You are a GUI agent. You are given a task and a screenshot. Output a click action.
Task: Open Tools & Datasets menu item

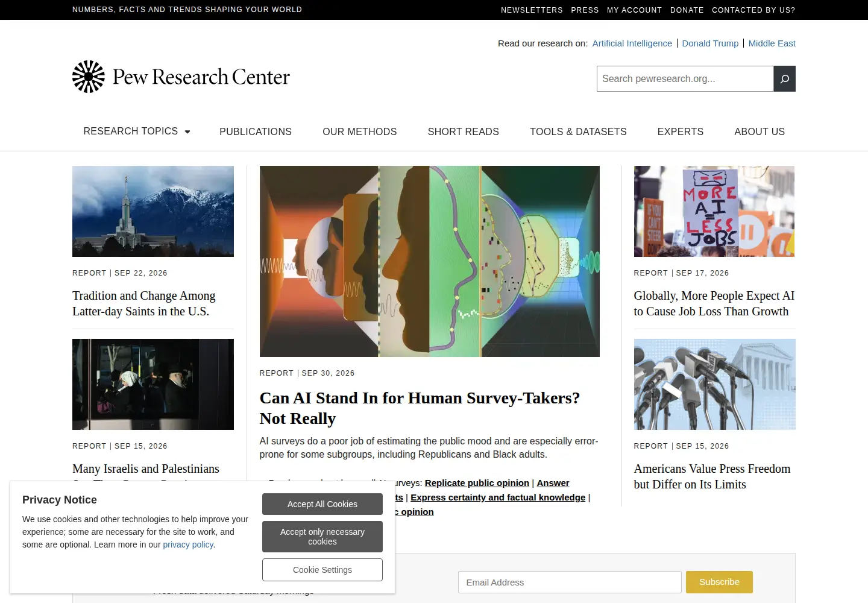[x=578, y=131]
